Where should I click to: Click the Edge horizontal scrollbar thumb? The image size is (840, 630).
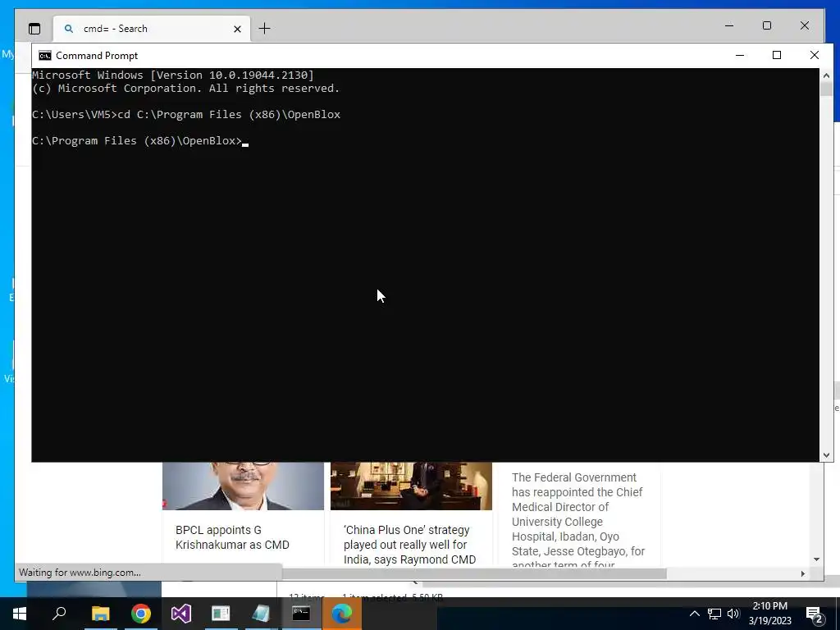[x=474, y=573]
